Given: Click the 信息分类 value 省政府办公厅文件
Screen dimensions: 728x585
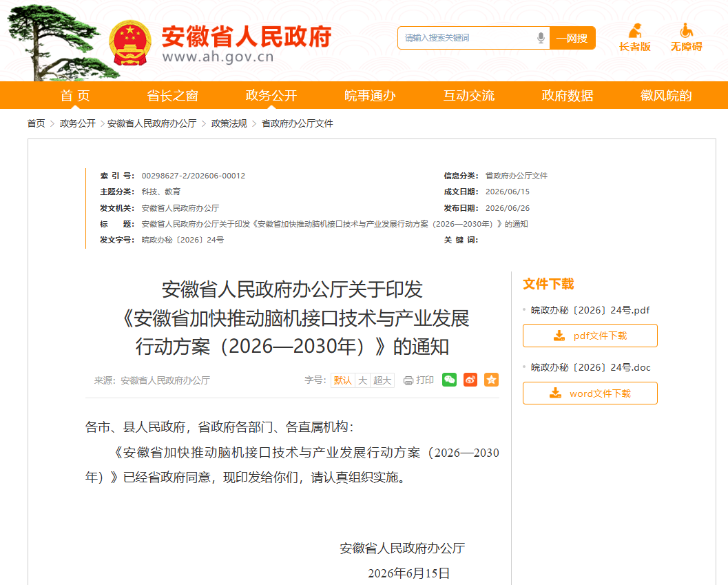Looking at the screenshot, I should (x=517, y=176).
